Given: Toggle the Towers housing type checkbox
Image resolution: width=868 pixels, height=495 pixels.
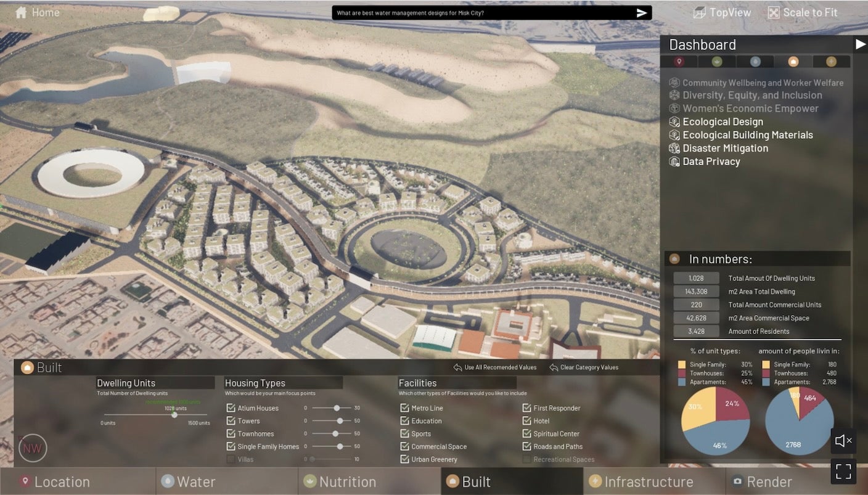Looking at the screenshot, I should click(x=231, y=421).
